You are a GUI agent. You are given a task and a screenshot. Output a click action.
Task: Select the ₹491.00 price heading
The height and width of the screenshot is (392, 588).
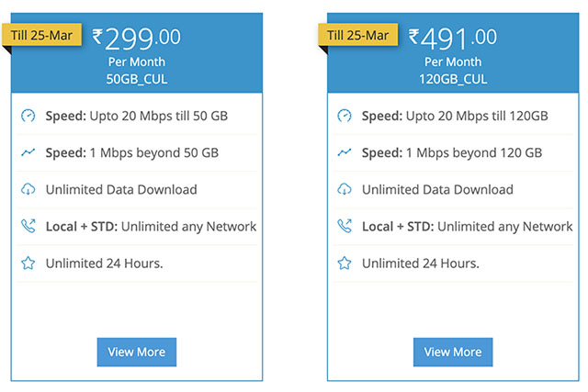(x=453, y=39)
